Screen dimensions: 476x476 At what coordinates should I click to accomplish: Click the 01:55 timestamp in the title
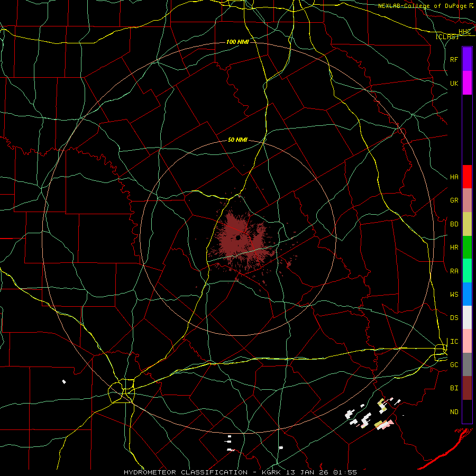(345, 472)
